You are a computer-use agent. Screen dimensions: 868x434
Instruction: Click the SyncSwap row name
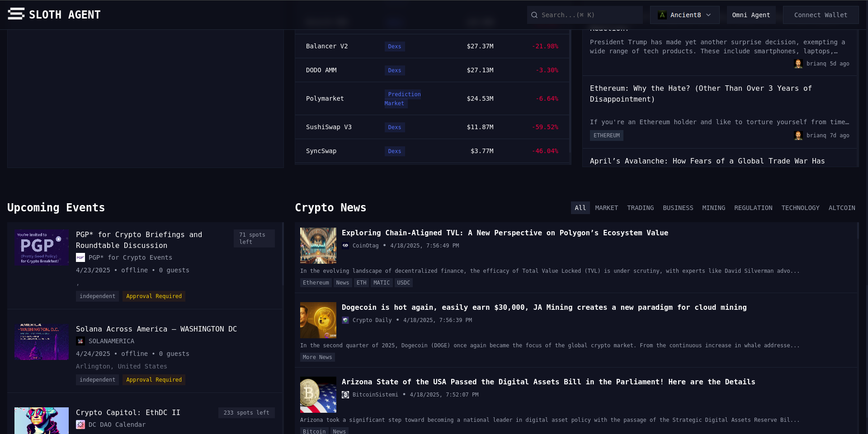click(321, 151)
